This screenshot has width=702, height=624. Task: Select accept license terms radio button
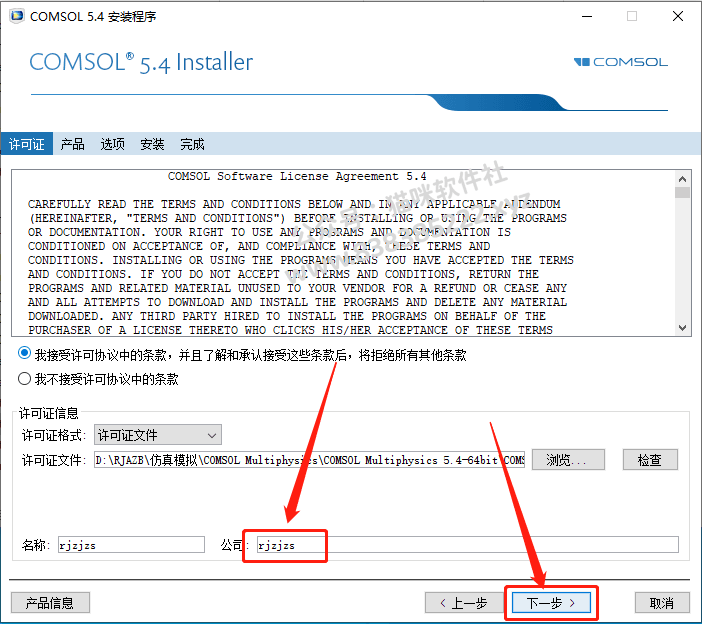pos(24,354)
